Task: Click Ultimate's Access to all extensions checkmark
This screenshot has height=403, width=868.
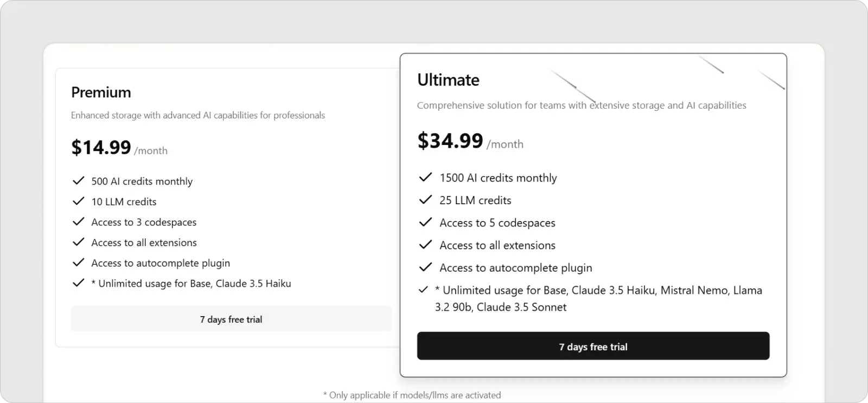Action: tap(426, 245)
